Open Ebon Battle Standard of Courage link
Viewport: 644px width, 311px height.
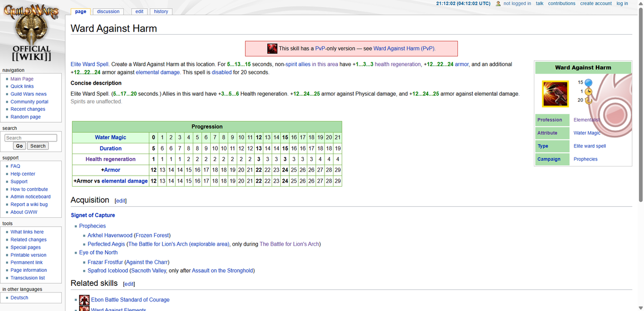(130, 300)
